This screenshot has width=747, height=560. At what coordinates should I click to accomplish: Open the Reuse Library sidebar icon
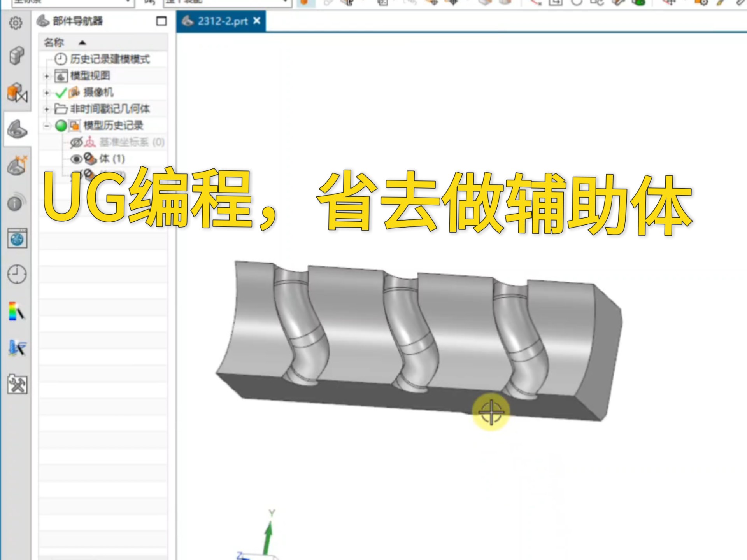pyautogui.click(x=17, y=167)
